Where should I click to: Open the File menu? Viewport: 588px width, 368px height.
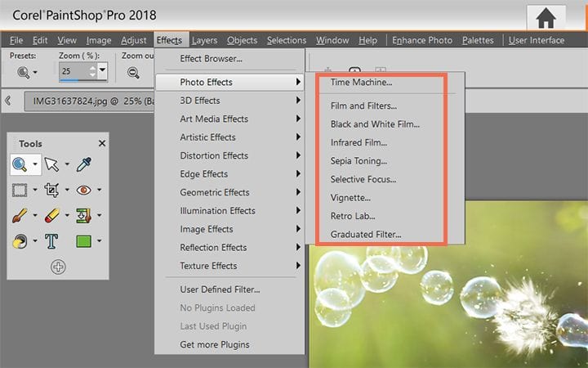pyautogui.click(x=16, y=40)
